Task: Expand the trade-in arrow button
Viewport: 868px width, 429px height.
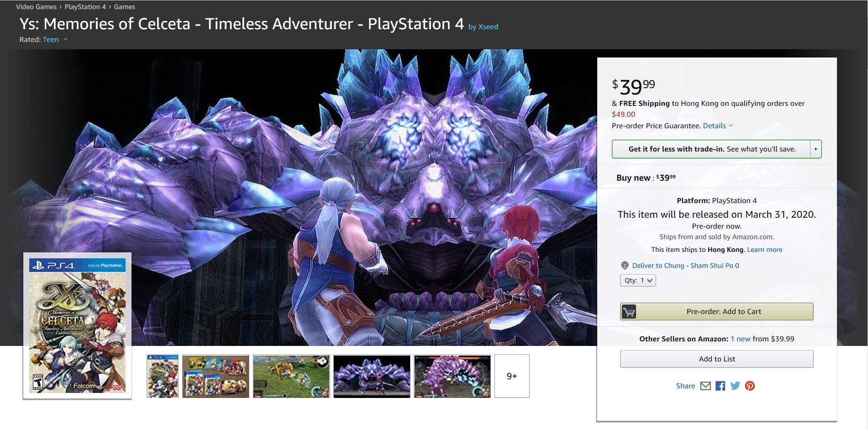Action: [815, 149]
